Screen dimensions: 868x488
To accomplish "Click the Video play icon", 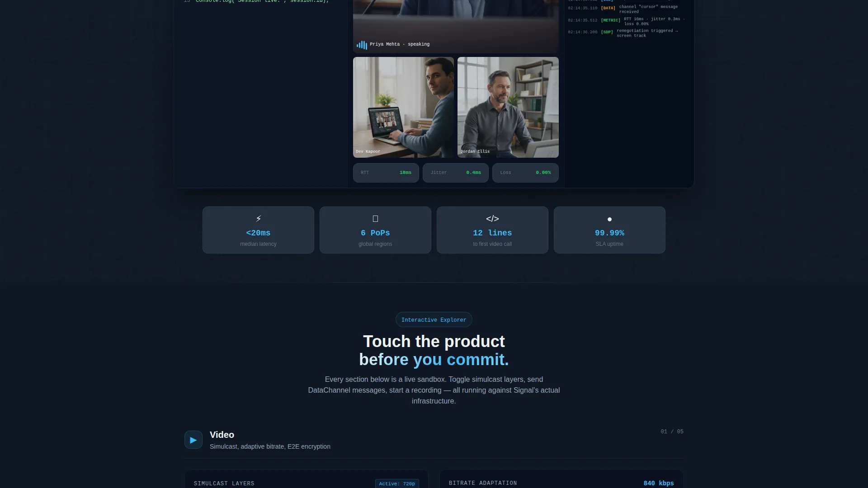I will [193, 440].
